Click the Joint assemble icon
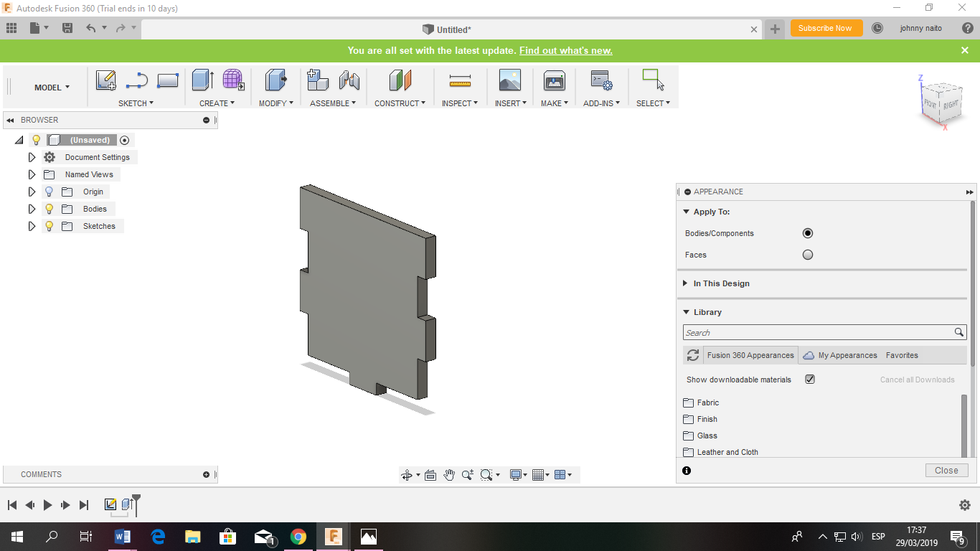The height and width of the screenshot is (551, 980). click(349, 80)
